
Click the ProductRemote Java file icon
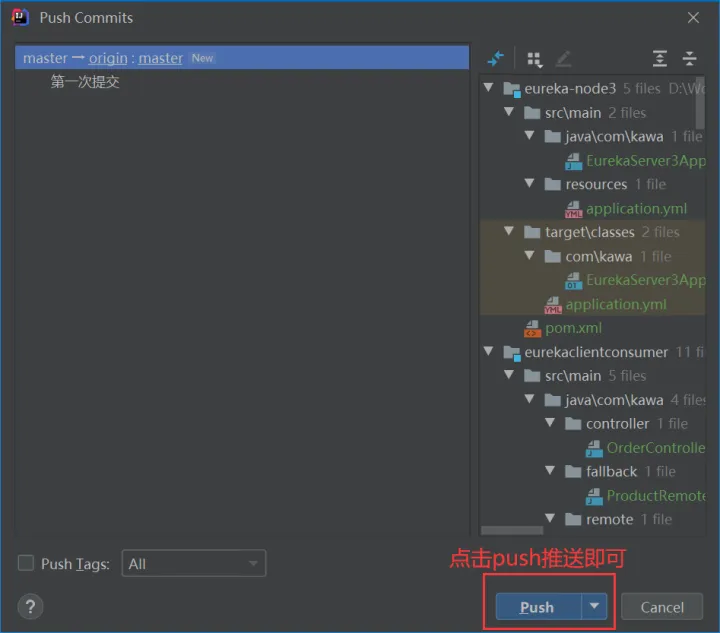(x=594, y=496)
